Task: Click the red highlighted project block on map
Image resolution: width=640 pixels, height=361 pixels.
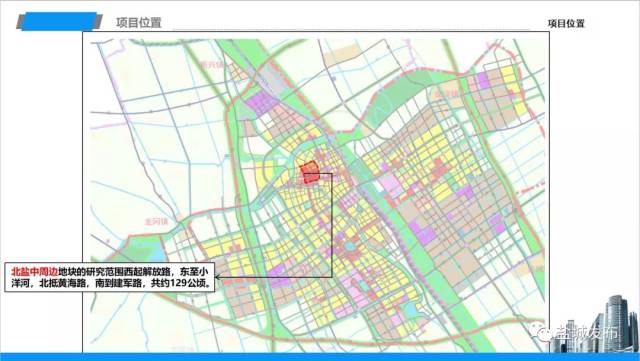Action: coord(310,172)
